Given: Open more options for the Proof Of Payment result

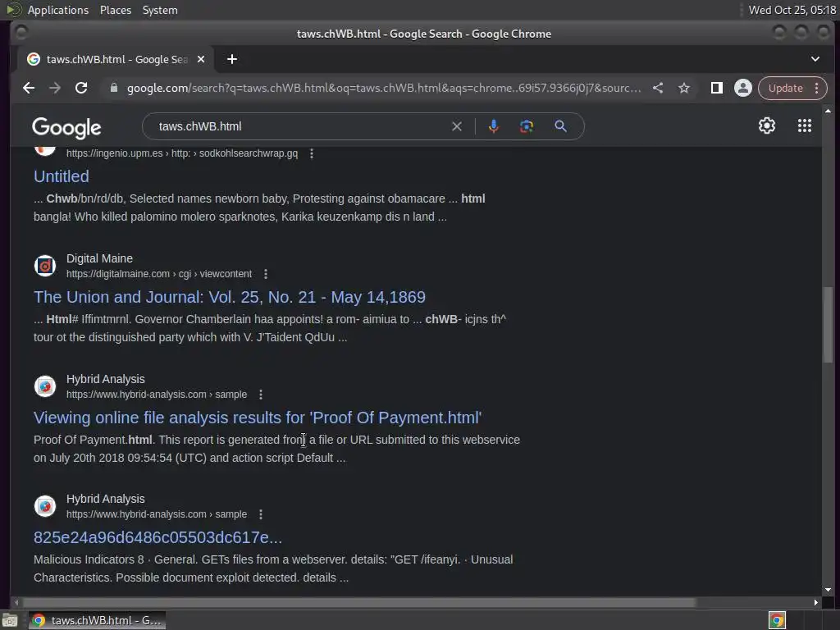Looking at the screenshot, I should 261,395.
